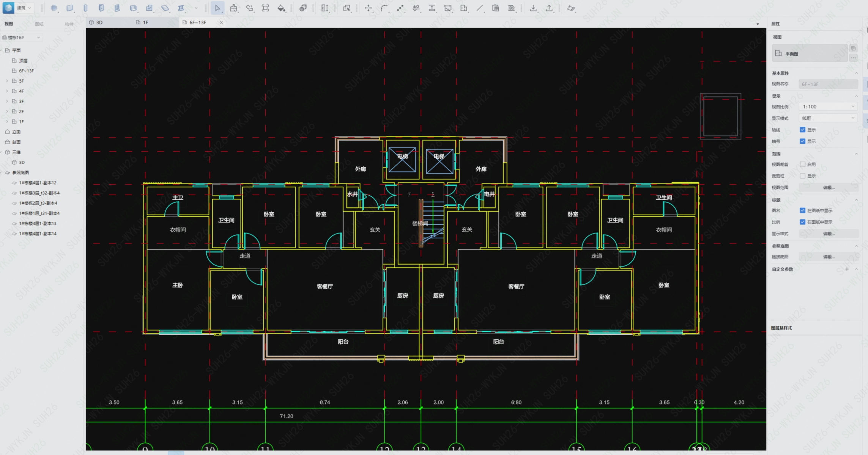This screenshot has height=455, width=868.
Task: Select 1#栋楼4层1-副本12 reference underlay
Action: (38, 183)
